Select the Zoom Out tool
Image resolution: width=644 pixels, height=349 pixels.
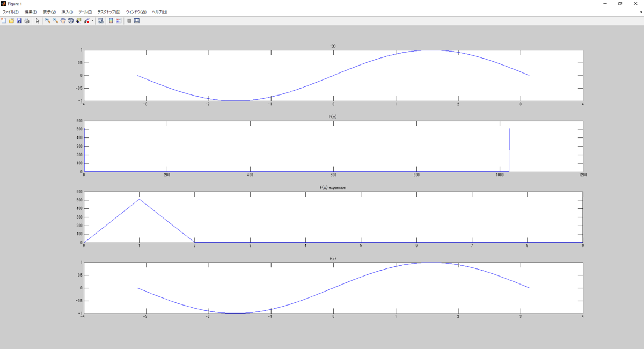(x=55, y=21)
